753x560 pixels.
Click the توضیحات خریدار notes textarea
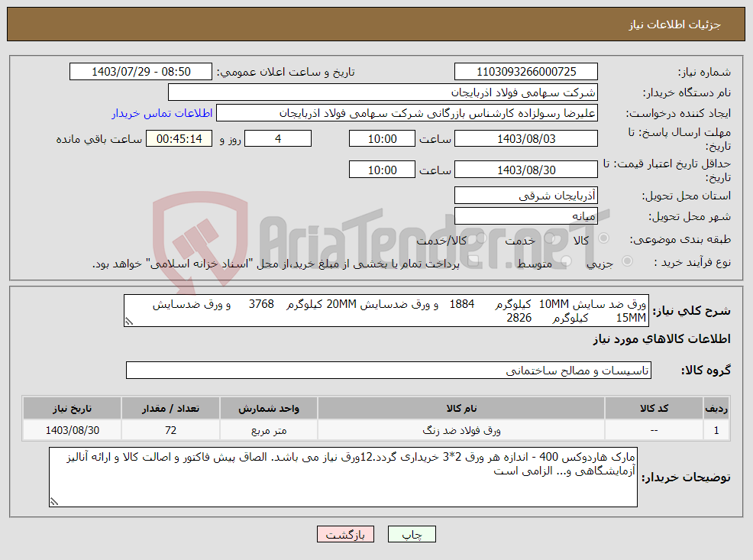(x=343, y=477)
